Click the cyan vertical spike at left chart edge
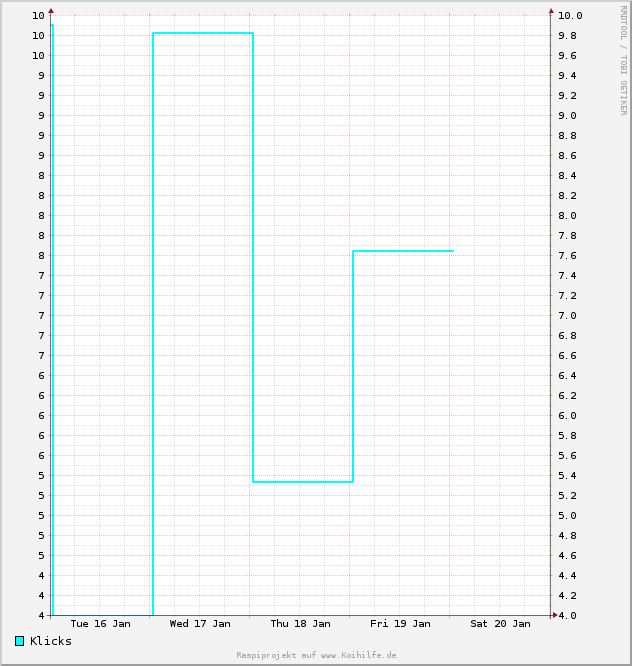Viewport: 632px width, 666px height. click(52, 300)
